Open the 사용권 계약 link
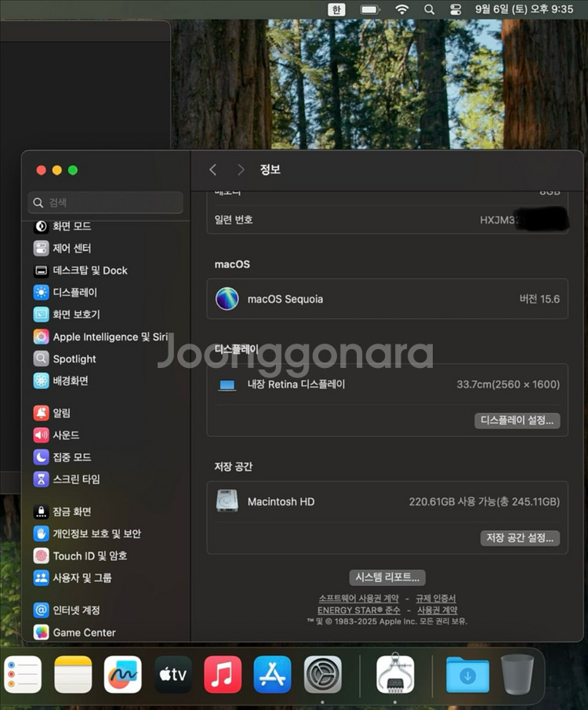588x710 pixels. click(x=437, y=610)
